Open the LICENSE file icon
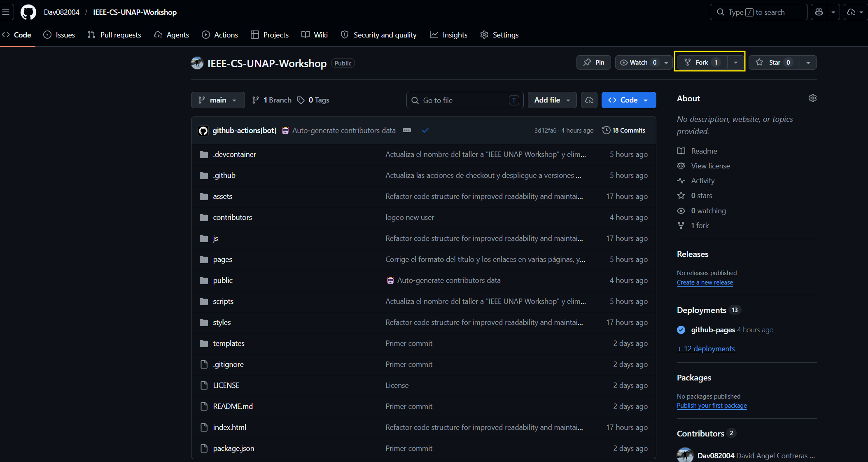This screenshot has height=462, width=868. click(203, 385)
